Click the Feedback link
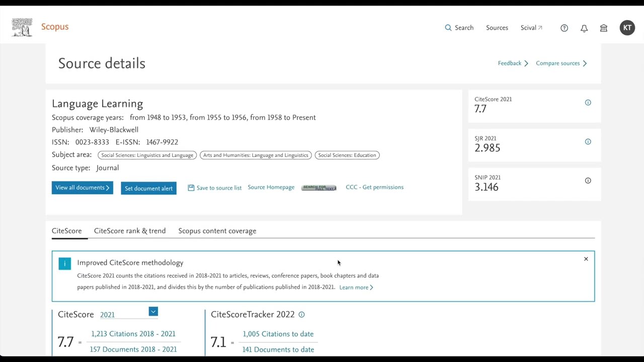This screenshot has height=362, width=644. click(x=513, y=63)
